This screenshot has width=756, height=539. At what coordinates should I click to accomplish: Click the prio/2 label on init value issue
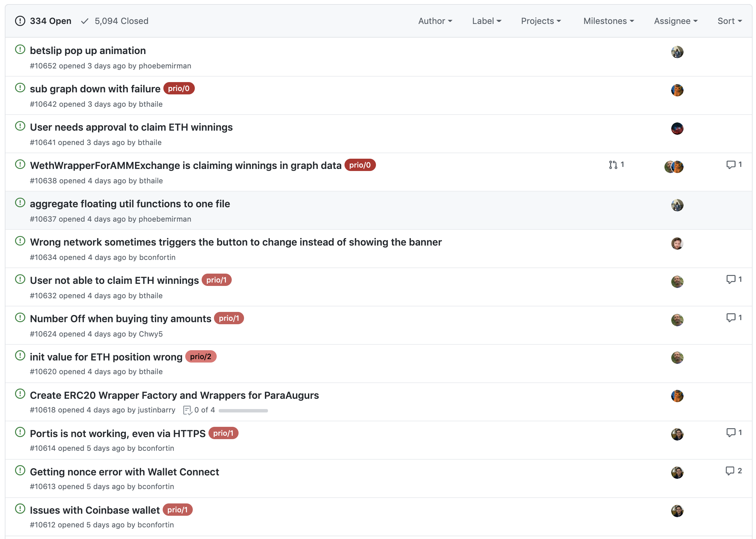tap(201, 356)
